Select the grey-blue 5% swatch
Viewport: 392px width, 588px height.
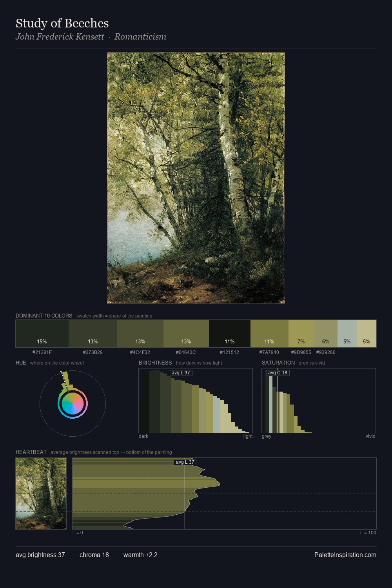coord(347,334)
